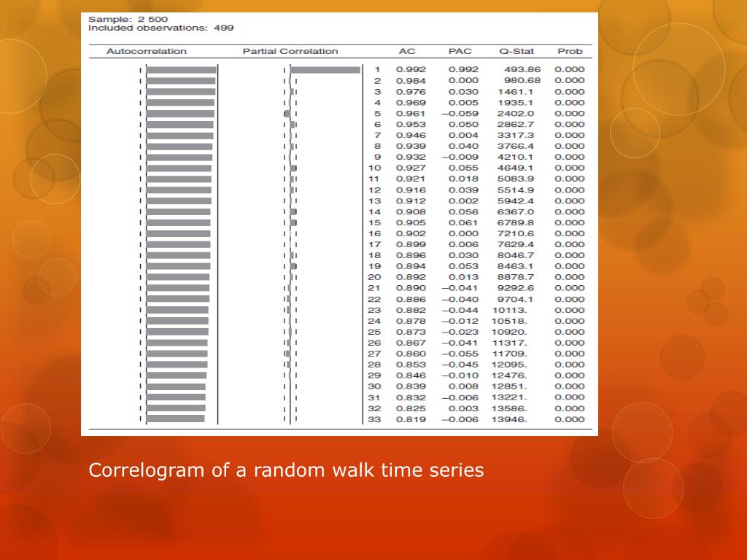Viewport: 747px width, 560px height.
Task: Select AC value 0.853 in lag 28
Action: coord(411,365)
